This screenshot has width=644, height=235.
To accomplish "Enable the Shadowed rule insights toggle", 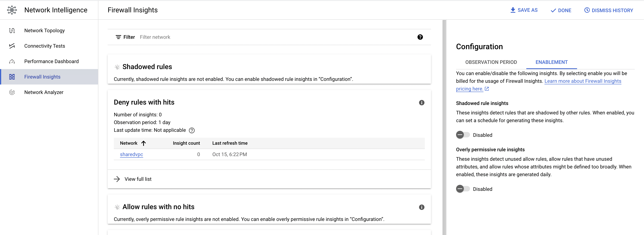I will (x=462, y=135).
